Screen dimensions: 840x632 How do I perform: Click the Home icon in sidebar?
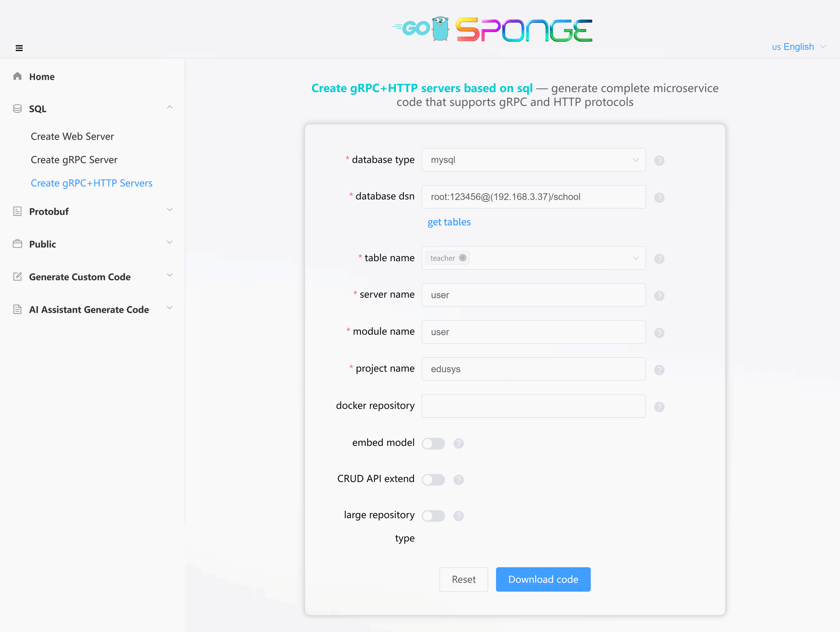[17, 76]
